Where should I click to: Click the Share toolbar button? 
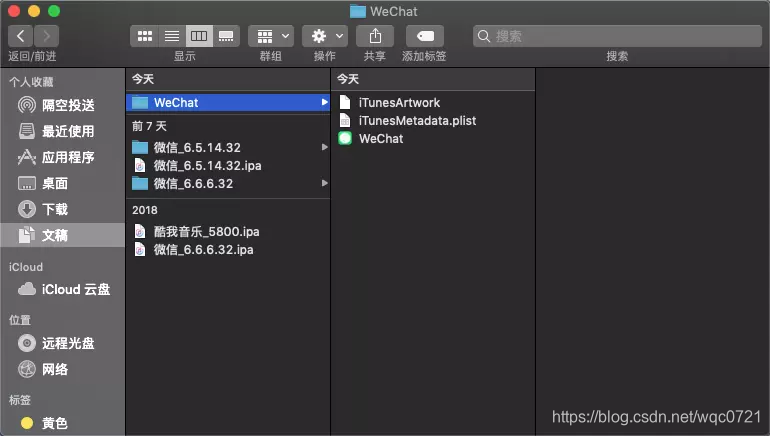coord(375,36)
